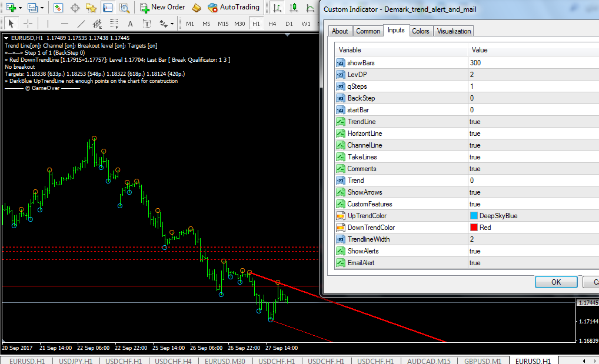Open the MetaEditor yellow book icon
This screenshot has width=599, height=364.
197,7
